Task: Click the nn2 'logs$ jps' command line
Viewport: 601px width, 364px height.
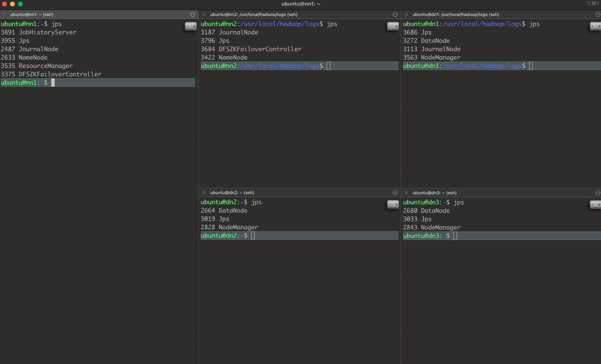Action: (x=269, y=24)
